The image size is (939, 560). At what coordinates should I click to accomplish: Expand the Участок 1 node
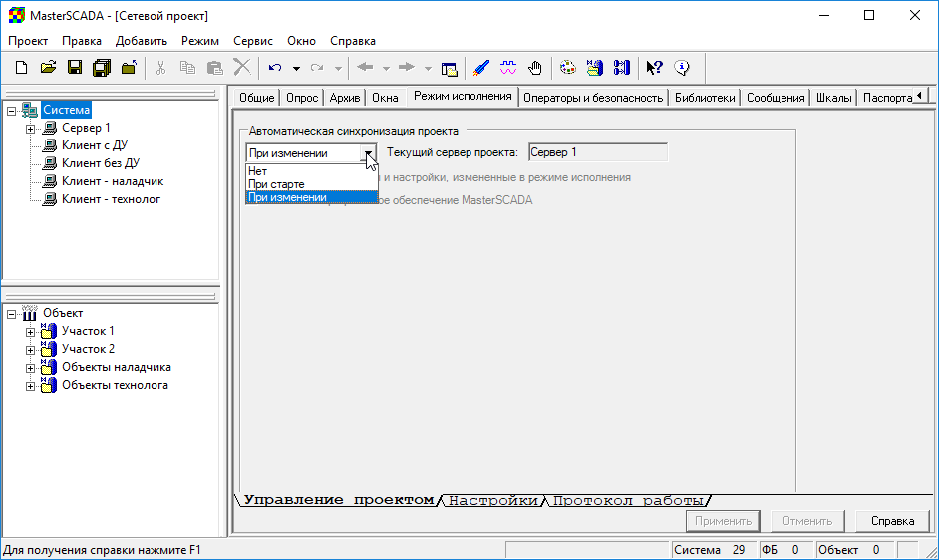click(30, 332)
